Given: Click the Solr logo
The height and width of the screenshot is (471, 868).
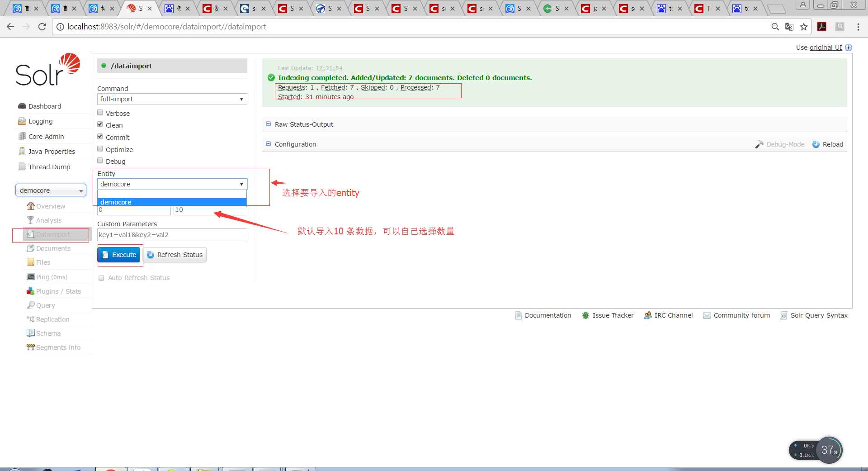Looking at the screenshot, I should coord(48,70).
